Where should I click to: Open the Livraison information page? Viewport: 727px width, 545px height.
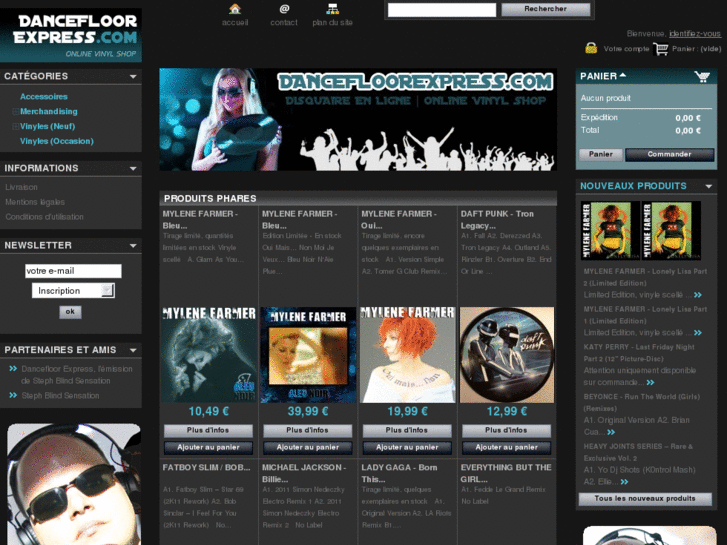tap(21, 187)
